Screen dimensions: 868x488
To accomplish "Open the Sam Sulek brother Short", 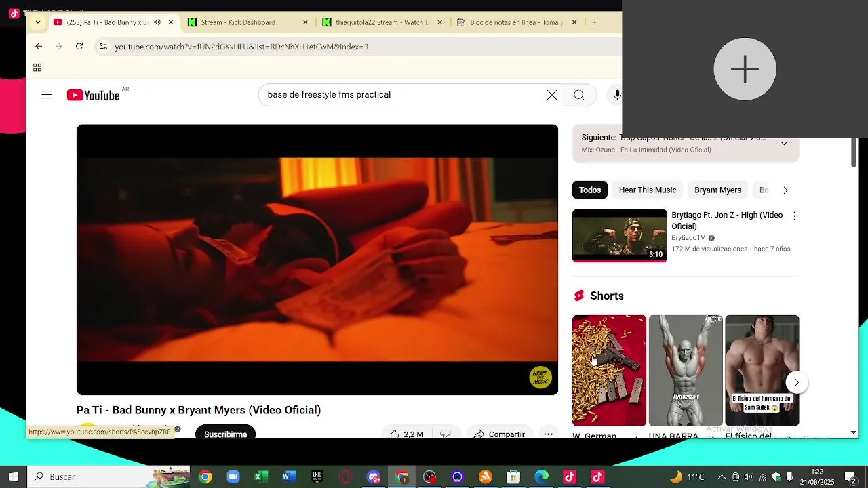I will 762,370.
